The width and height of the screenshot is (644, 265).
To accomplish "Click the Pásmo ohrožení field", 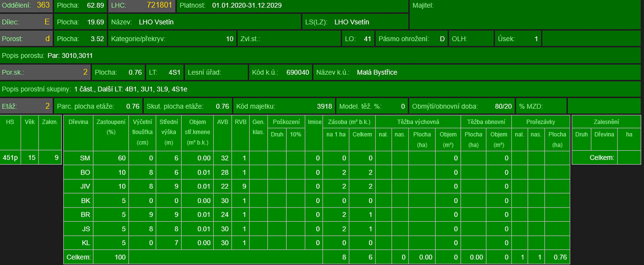I will (x=411, y=39).
